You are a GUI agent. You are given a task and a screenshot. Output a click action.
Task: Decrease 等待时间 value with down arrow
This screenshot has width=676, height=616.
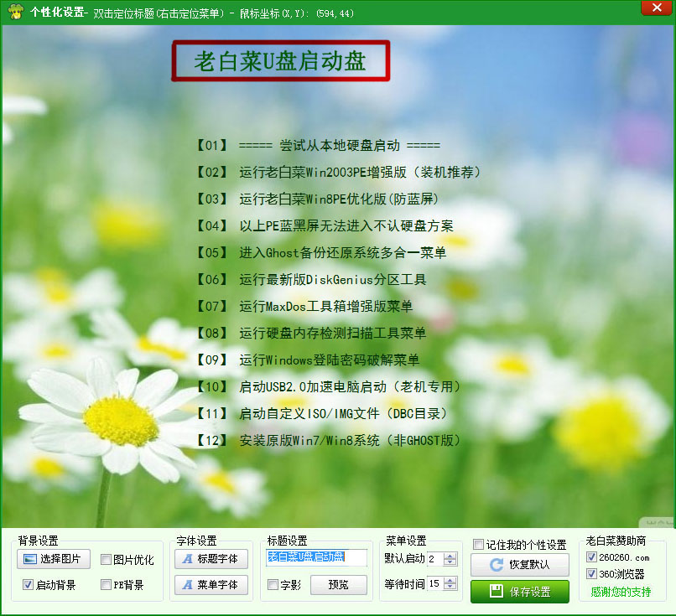[450, 587]
